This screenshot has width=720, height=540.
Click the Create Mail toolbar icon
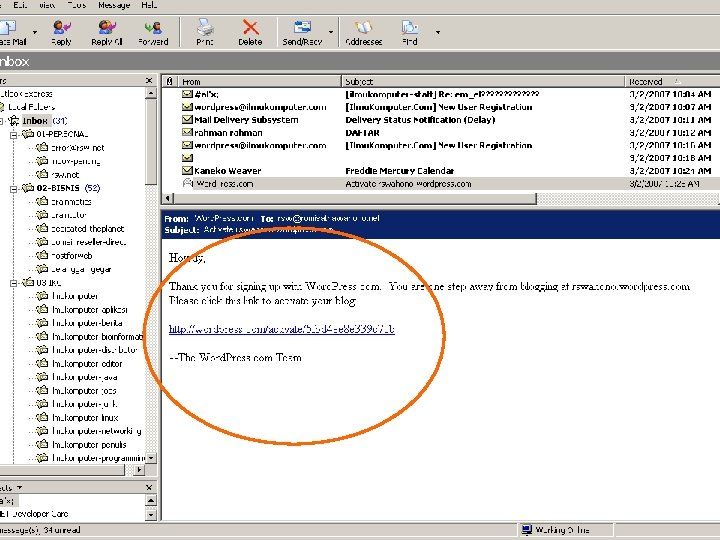pos(12,32)
